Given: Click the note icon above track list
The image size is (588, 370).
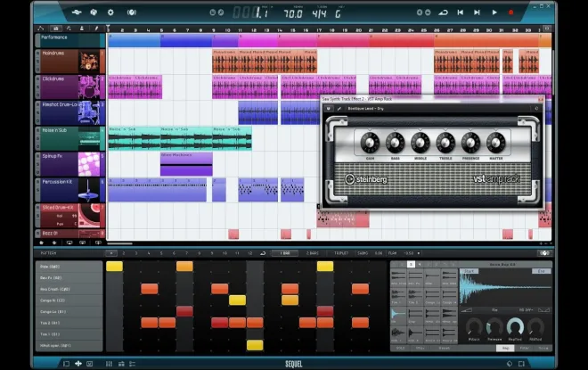Looking at the screenshot, I should [x=69, y=29].
